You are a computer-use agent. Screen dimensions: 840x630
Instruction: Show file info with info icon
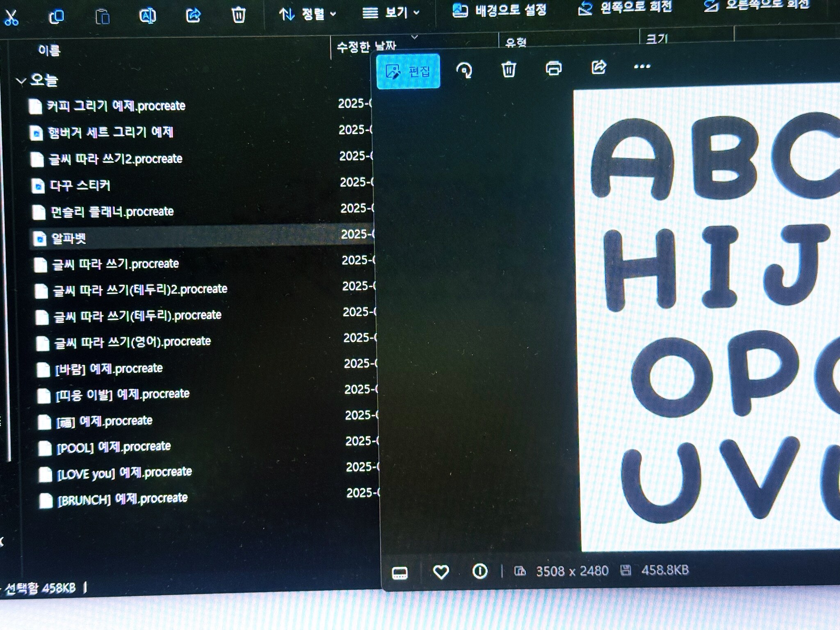480,571
